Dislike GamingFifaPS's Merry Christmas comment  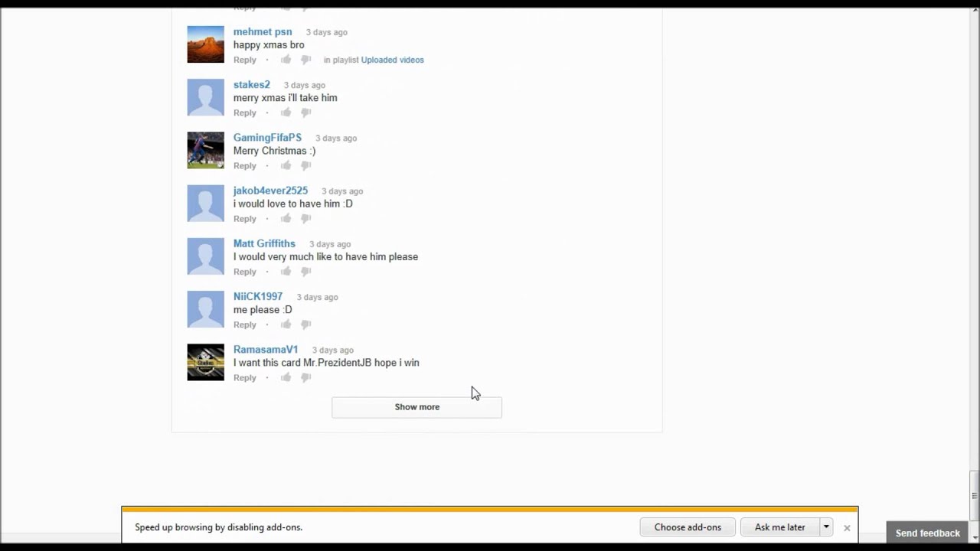coord(305,165)
